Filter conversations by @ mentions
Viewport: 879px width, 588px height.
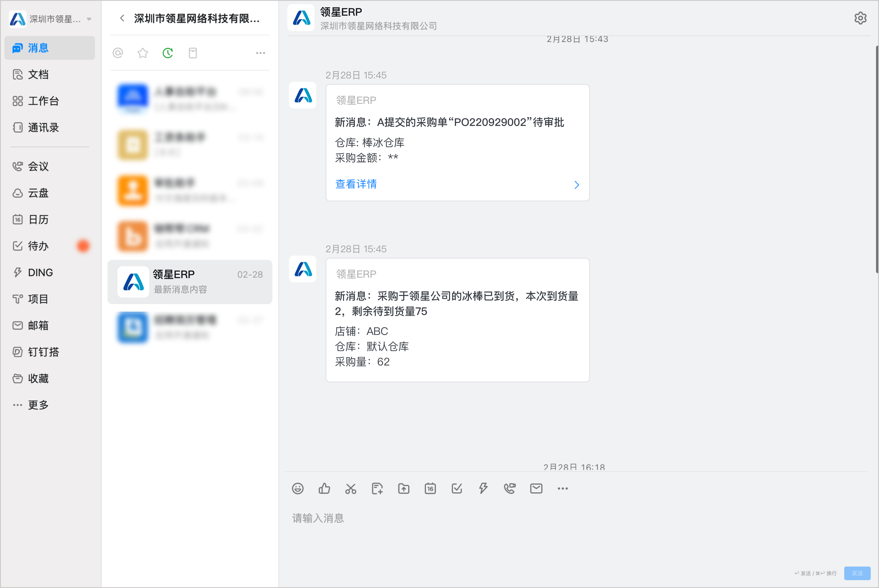[x=118, y=53]
